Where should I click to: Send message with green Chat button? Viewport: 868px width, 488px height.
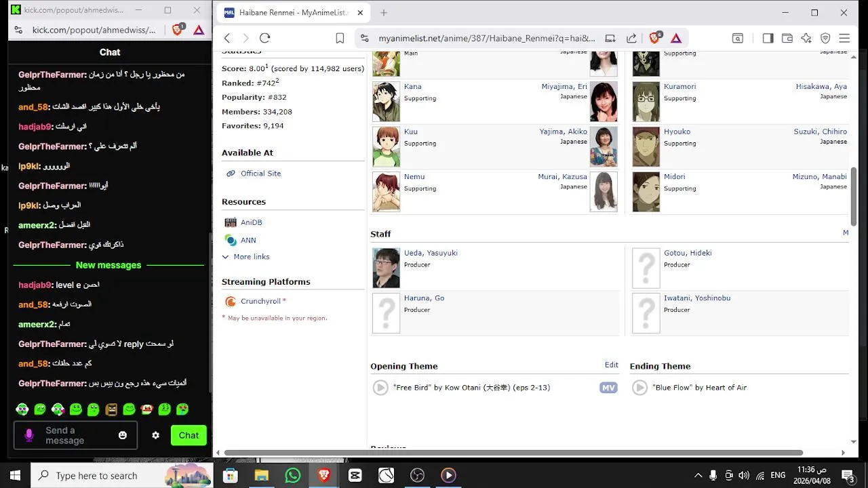(x=189, y=435)
